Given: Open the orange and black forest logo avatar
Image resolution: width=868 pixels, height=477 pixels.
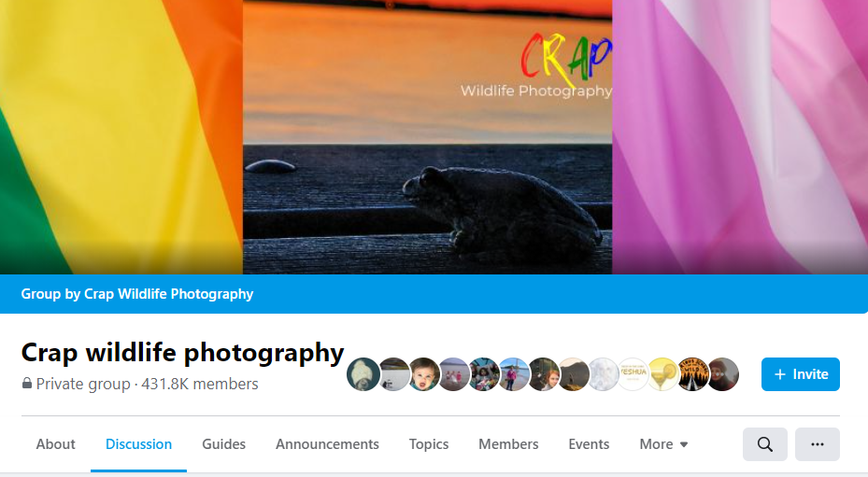Looking at the screenshot, I should pyautogui.click(x=692, y=374).
